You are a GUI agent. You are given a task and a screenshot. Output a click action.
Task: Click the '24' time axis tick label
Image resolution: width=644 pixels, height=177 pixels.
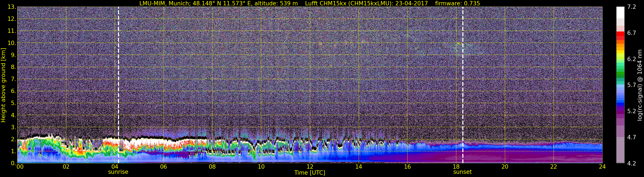point(602,167)
